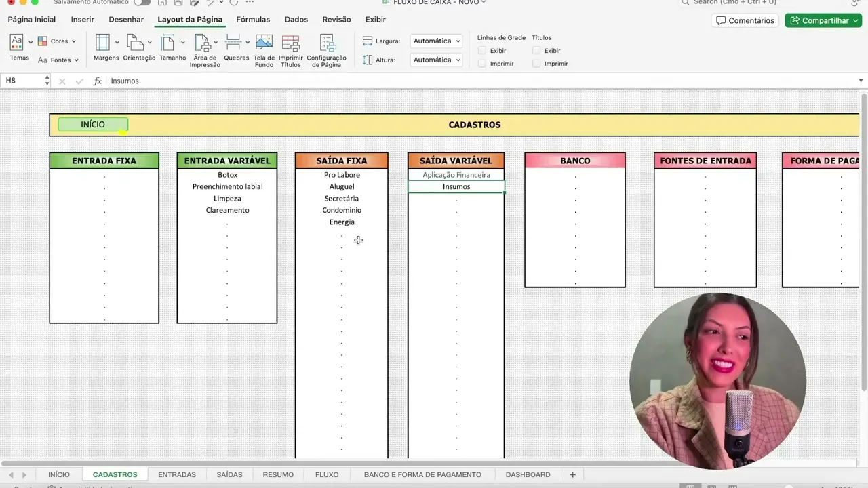Click the previous sheet navigation arrow
The width and height of the screenshot is (868, 488).
tap(11, 475)
